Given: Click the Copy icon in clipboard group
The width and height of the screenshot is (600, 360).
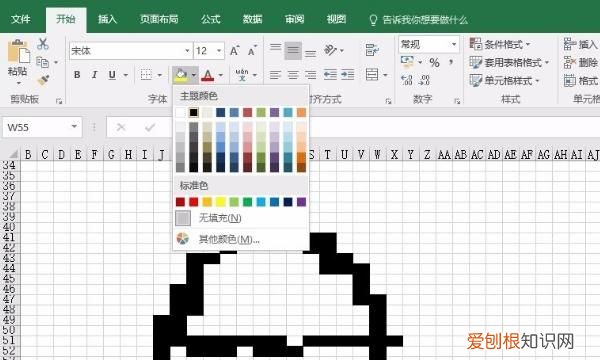Looking at the screenshot, I should [x=42, y=62].
